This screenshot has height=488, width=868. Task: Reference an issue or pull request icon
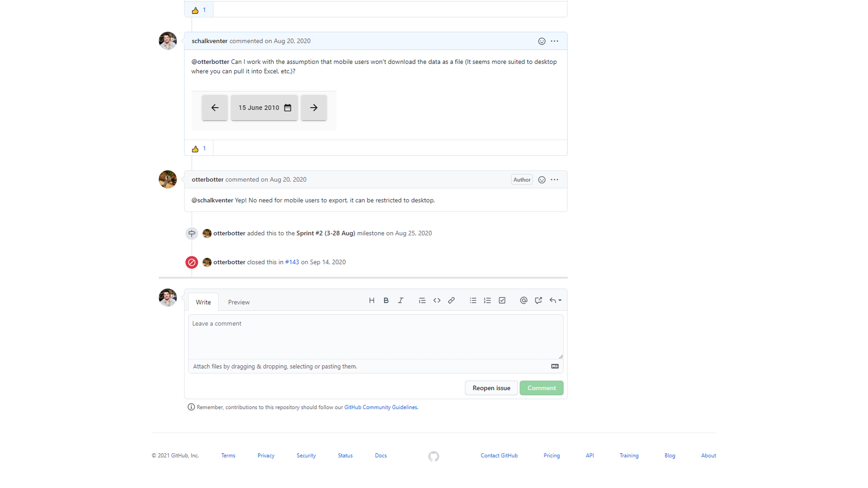coord(538,300)
